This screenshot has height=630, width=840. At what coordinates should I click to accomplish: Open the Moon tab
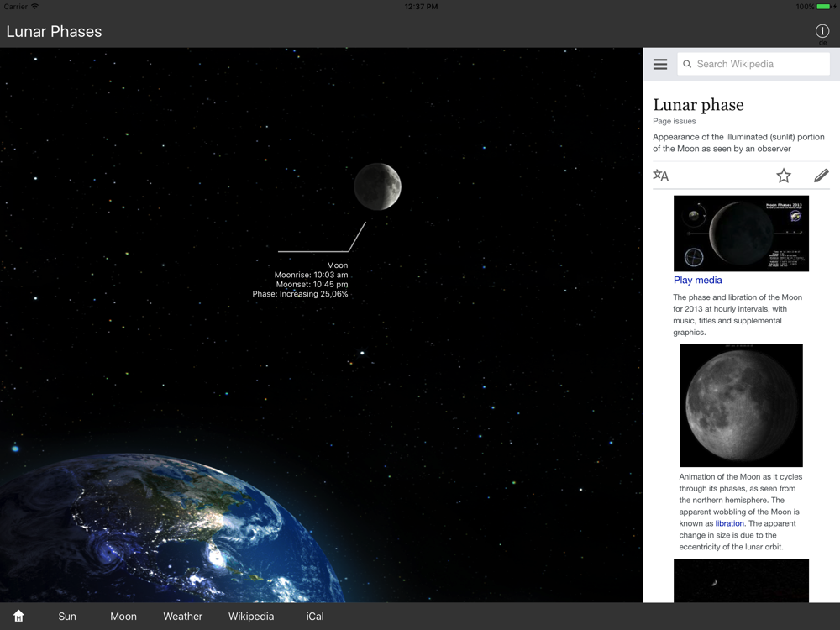pos(123,616)
